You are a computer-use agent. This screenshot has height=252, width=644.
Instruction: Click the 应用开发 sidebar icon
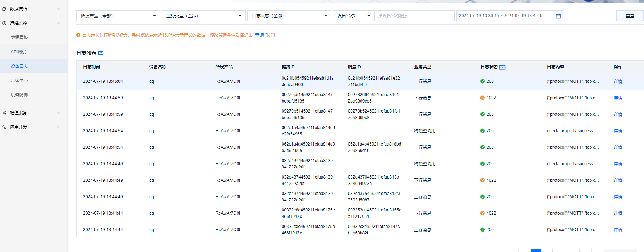pyautogui.click(x=4, y=127)
